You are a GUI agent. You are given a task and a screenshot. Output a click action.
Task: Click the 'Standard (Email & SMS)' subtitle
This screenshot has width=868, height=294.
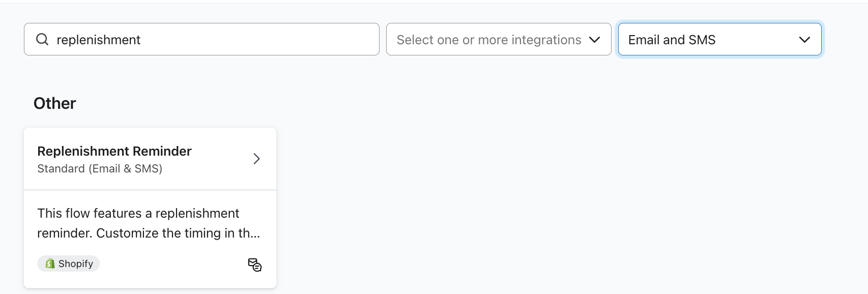coord(99,169)
